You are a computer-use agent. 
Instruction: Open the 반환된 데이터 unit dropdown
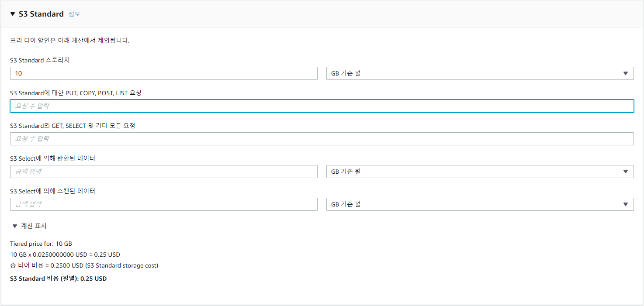pos(480,172)
